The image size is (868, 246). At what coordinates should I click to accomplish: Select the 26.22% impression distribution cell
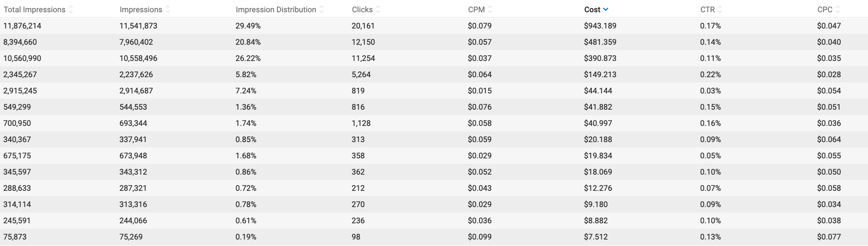coord(248,58)
